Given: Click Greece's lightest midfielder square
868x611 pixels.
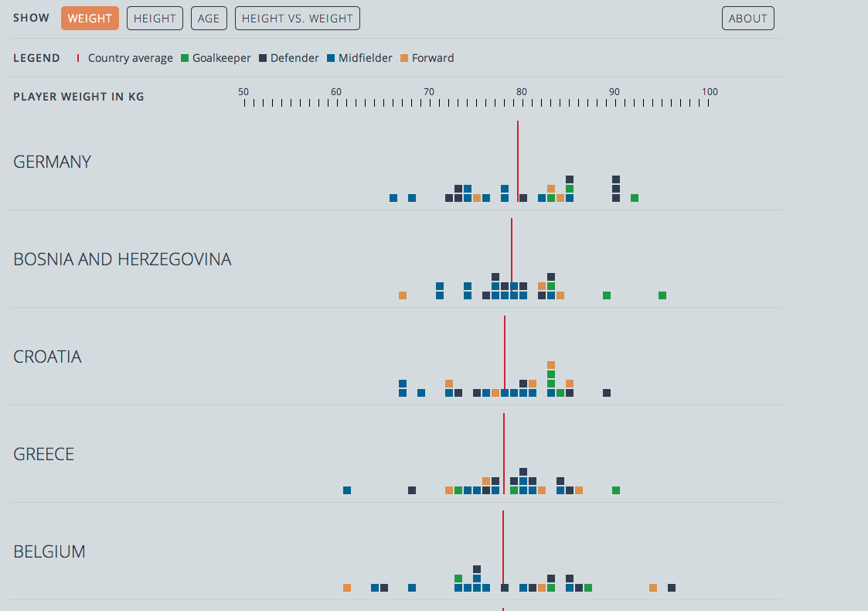Looking at the screenshot, I should tap(347, 490).
